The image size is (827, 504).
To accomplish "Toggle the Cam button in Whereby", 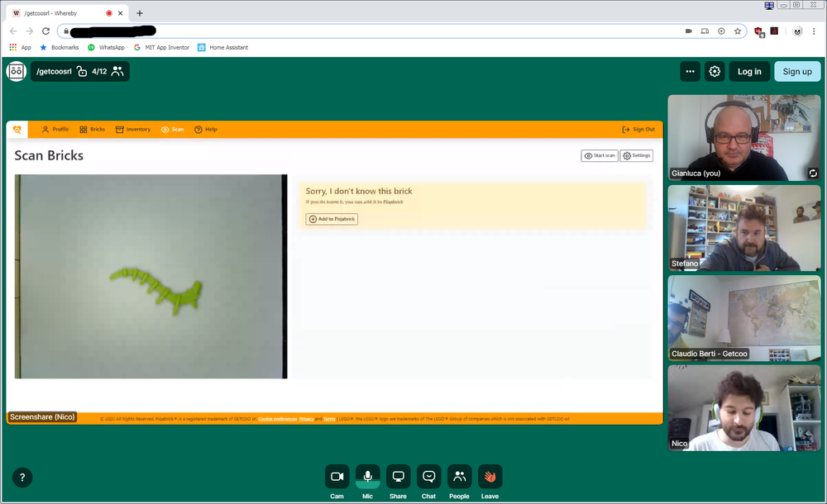I will 337,477.
